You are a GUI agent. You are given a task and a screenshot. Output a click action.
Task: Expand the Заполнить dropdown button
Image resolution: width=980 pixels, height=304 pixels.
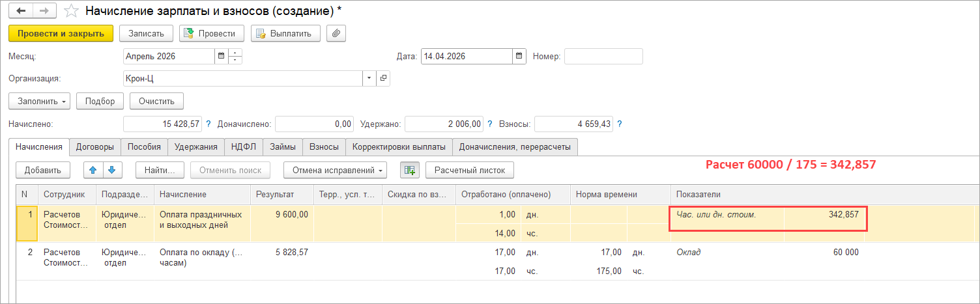[39, 101]
